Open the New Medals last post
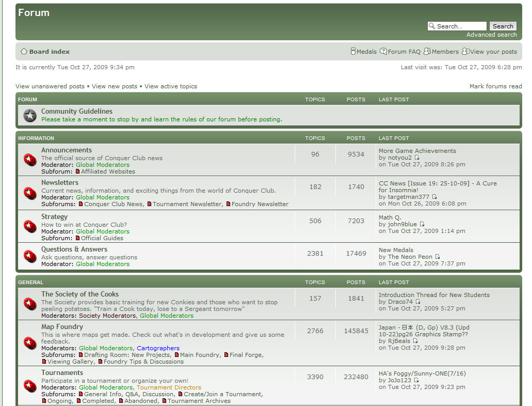Screen dimensions: 532x406 pyautogui.click(x=396, y=250)
